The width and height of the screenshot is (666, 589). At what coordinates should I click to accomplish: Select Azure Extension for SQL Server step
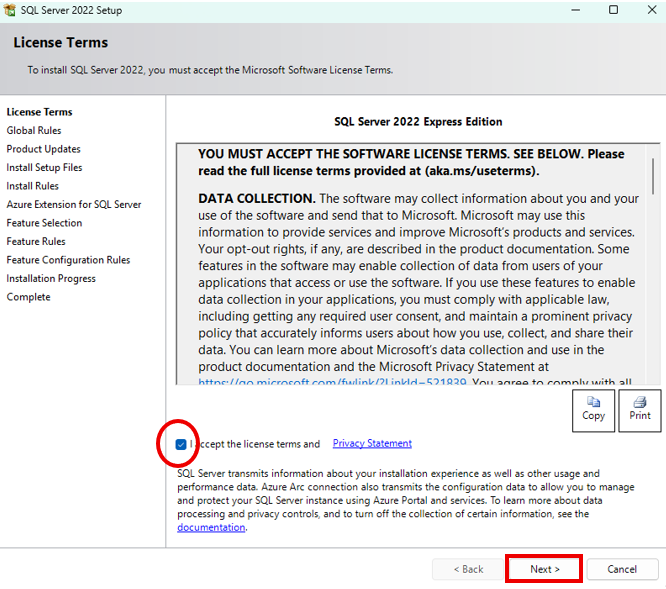(x=73, y=204)
